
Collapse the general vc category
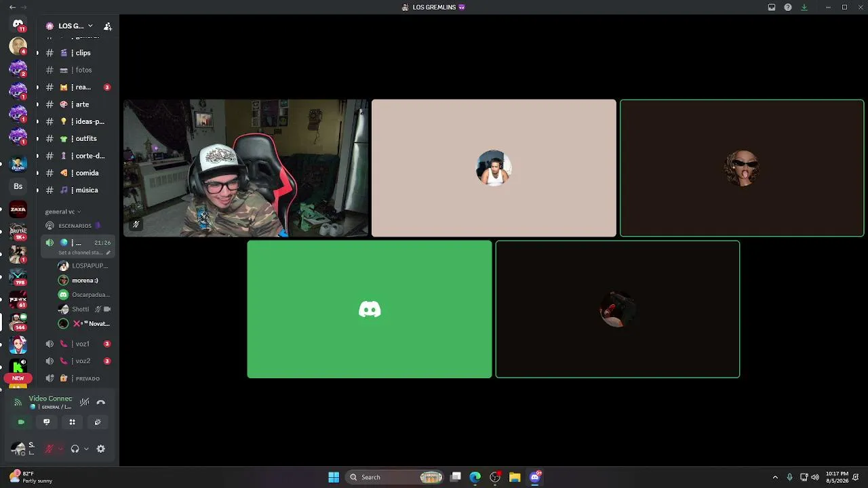[x=62, y=211]
